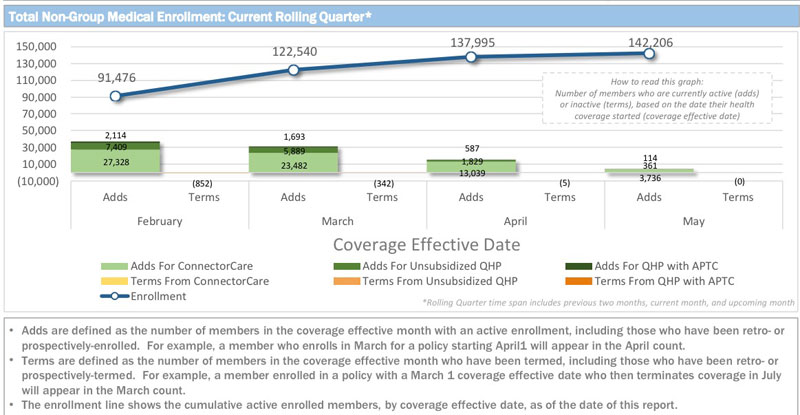Click the Adds For Unsubsidized QHP legend swatch
Image resolution: width=800 pixels, height=415 pixels.
(x=352, y=266)
